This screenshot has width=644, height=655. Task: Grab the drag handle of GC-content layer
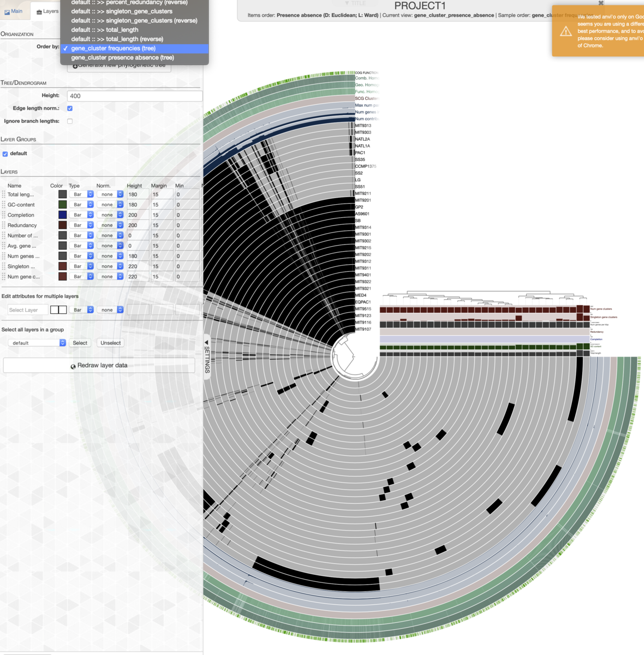[x=3, y=205]
